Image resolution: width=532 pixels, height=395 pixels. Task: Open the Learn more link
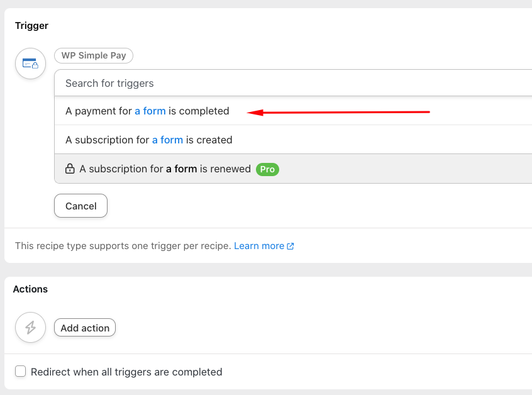(259, 246)
